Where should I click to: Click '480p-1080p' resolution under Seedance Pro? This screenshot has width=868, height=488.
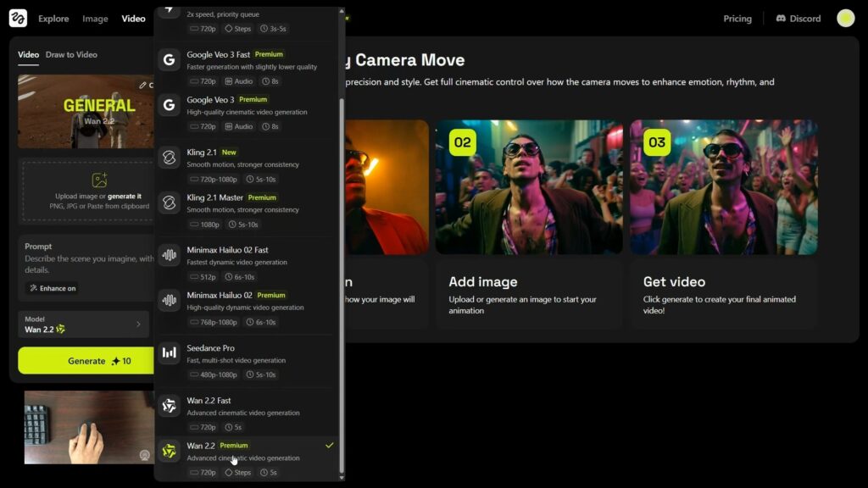tap(214, 374)
